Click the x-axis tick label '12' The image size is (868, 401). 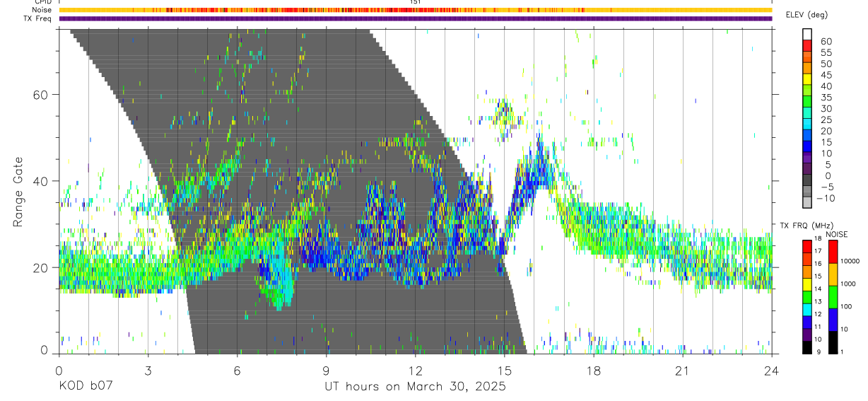[416, 371]
